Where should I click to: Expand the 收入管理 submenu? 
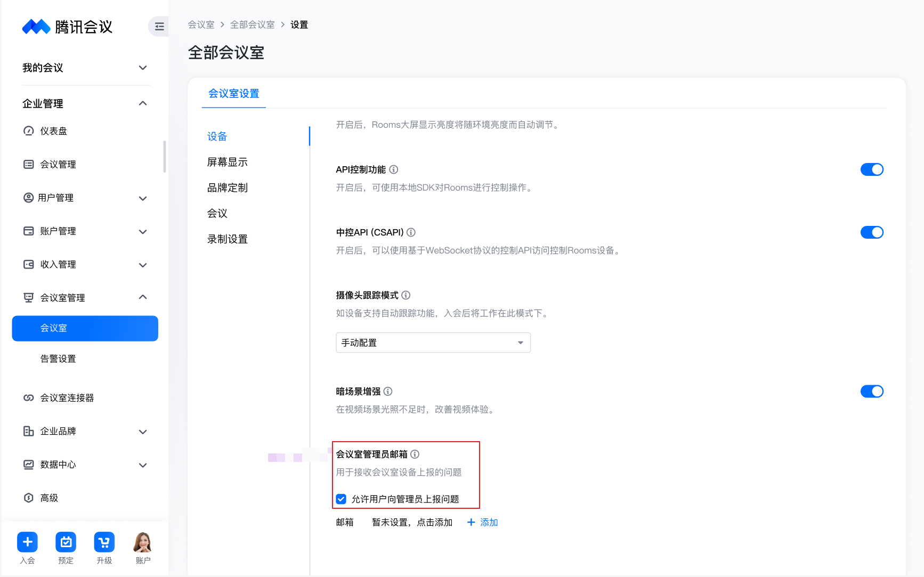click(x=143, y=265)
